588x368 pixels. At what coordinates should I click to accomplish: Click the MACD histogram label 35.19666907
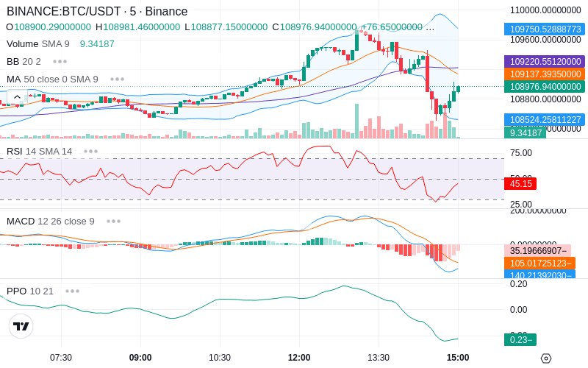click(538, 250)
